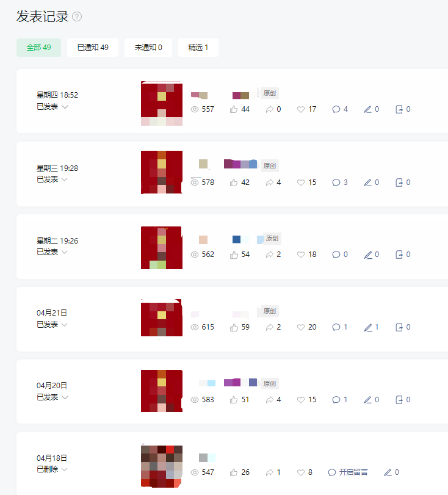The height and width of the screenshot is (495, 448).
Task: Click the pencil edit icon showing 1
Action: coord(368,327)
